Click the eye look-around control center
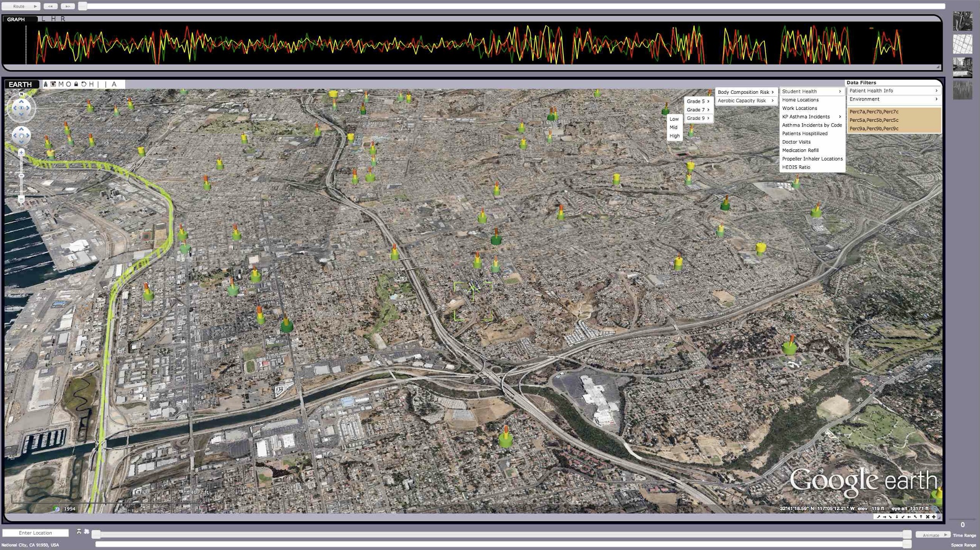 [21, 108]
